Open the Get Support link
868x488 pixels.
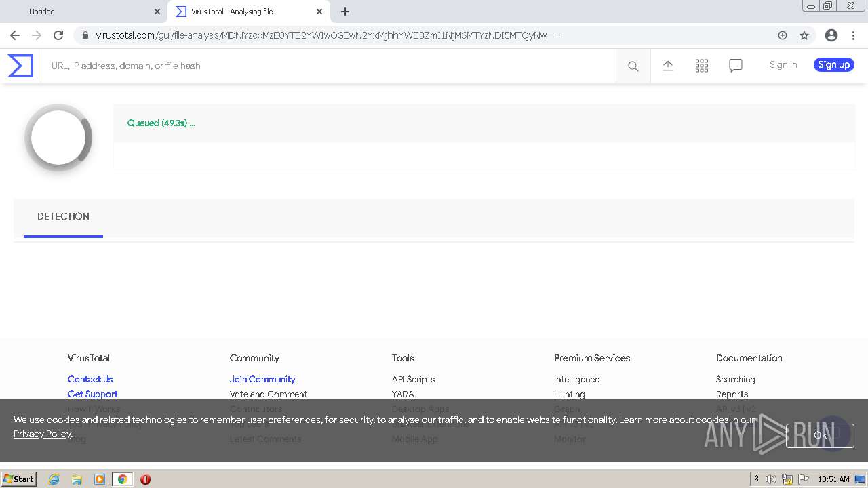(x=92, y=394)
